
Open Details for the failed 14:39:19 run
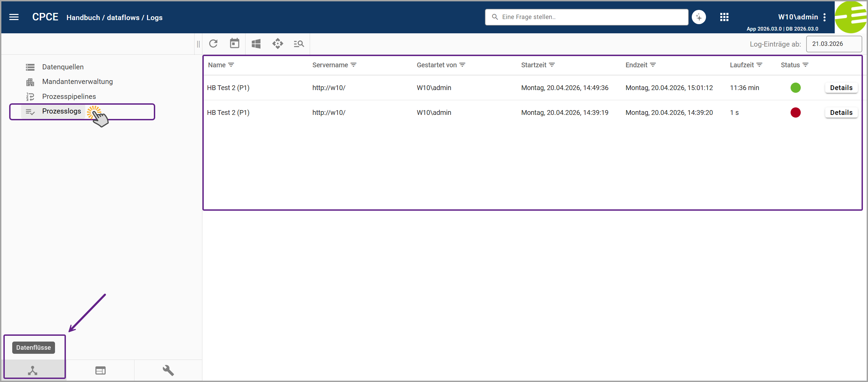(841, 112)
